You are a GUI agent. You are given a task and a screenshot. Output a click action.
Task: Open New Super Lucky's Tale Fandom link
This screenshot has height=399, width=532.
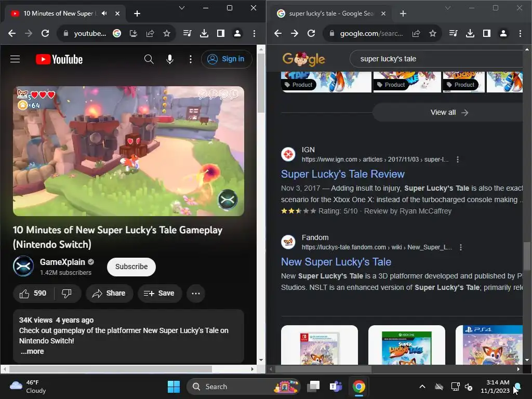point(336,262)
